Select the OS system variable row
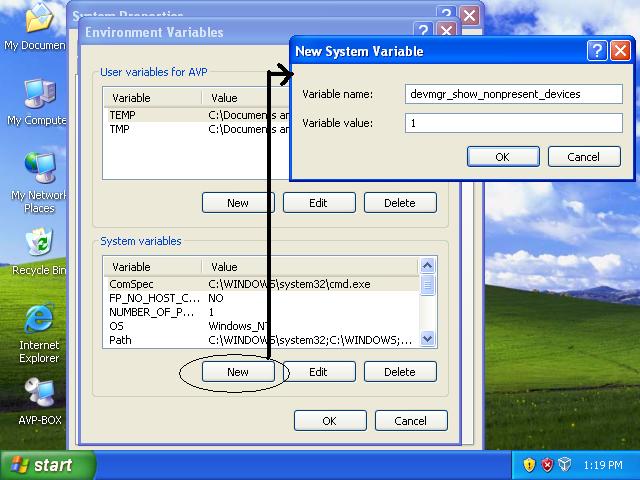This screenshot has height=480, width=640. (261, 326)
